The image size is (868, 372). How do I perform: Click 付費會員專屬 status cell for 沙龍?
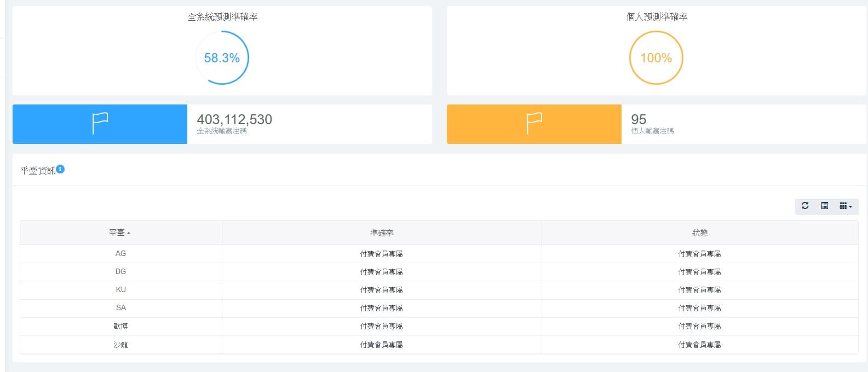tap(700, 345)
